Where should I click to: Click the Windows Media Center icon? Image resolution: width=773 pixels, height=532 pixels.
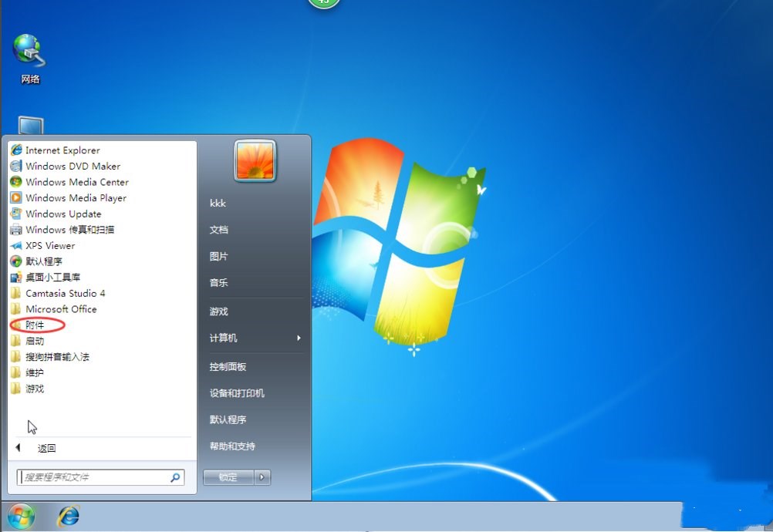(16, 182)
